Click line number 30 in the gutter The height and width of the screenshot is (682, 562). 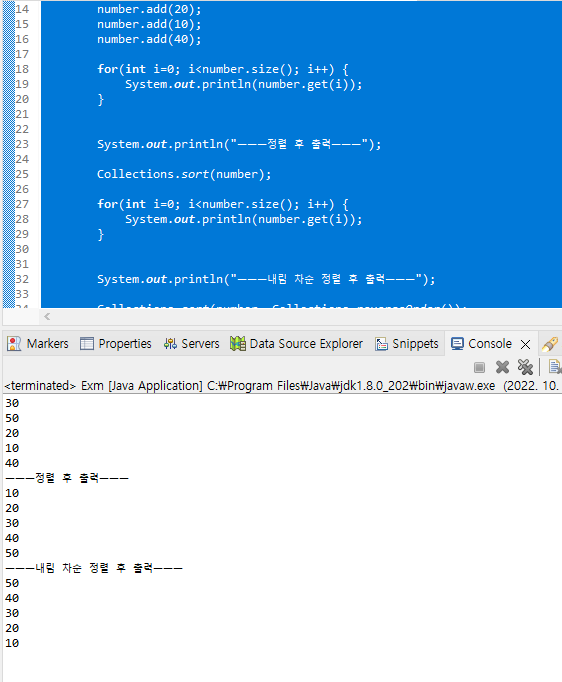click(x=22, y=249)
